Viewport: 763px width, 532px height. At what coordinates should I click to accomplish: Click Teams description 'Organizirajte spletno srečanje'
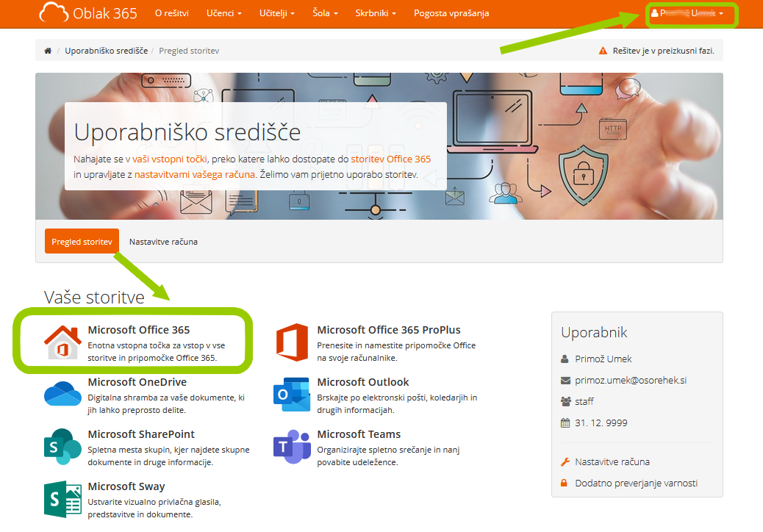388,456
